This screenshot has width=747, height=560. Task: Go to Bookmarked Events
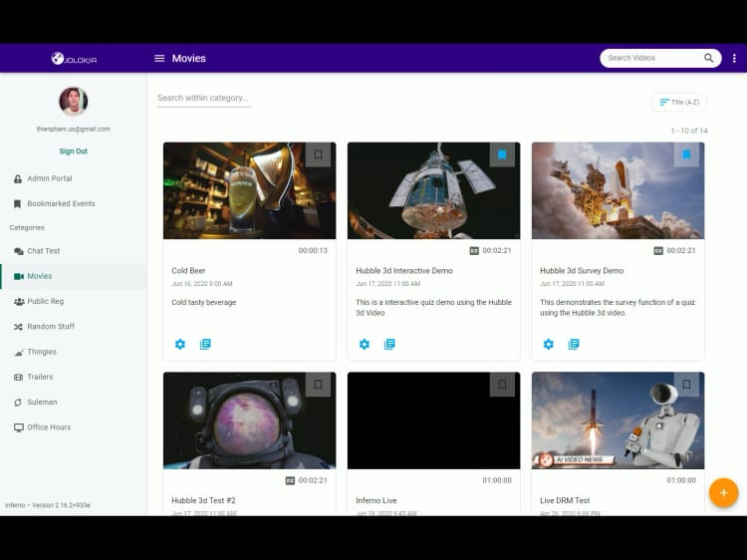[x=61, y=203]
